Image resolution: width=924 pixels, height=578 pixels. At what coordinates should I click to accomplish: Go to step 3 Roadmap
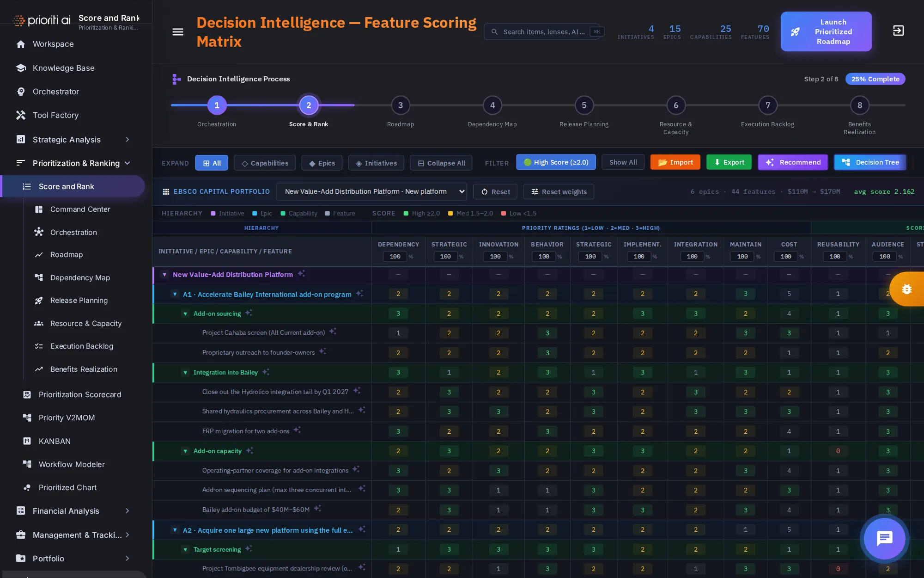401,105
